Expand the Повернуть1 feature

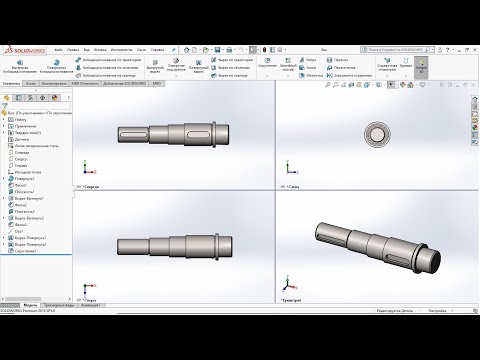(x=4, y=179)
